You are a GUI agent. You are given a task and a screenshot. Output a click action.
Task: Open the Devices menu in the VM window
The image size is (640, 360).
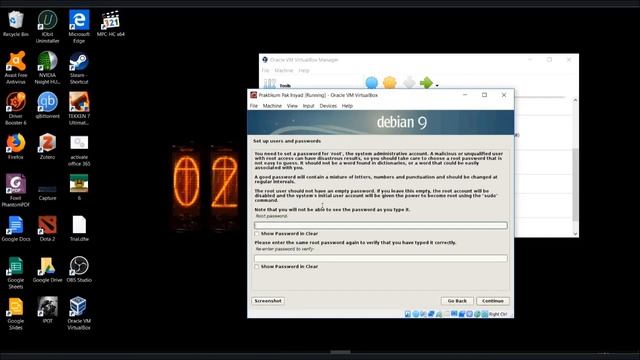[328, 106]
